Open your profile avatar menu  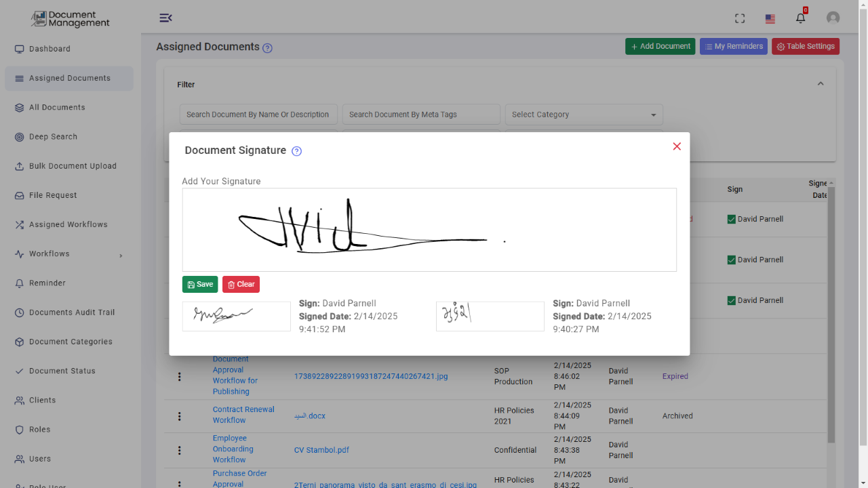pyautogui.click(x=833, y=18)
